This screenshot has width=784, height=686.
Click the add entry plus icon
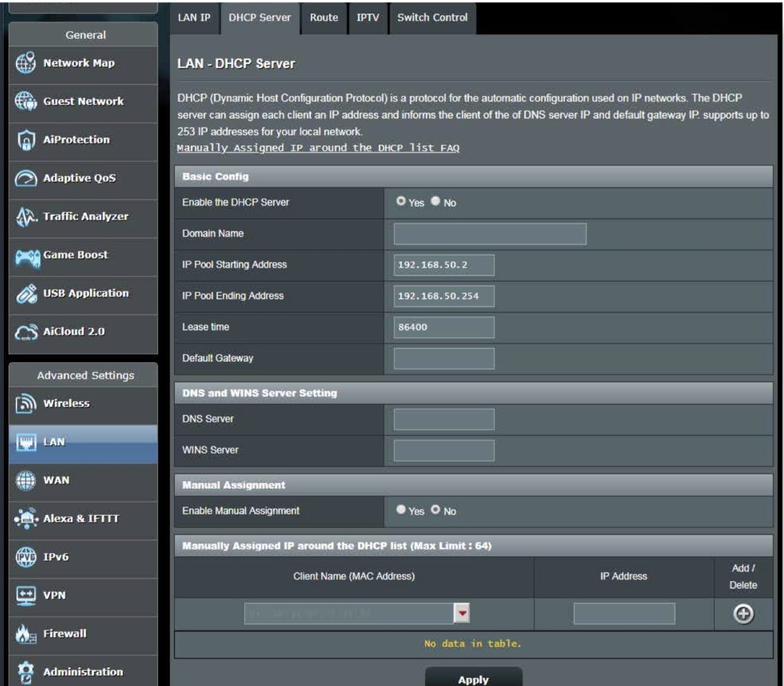point(742,613)
